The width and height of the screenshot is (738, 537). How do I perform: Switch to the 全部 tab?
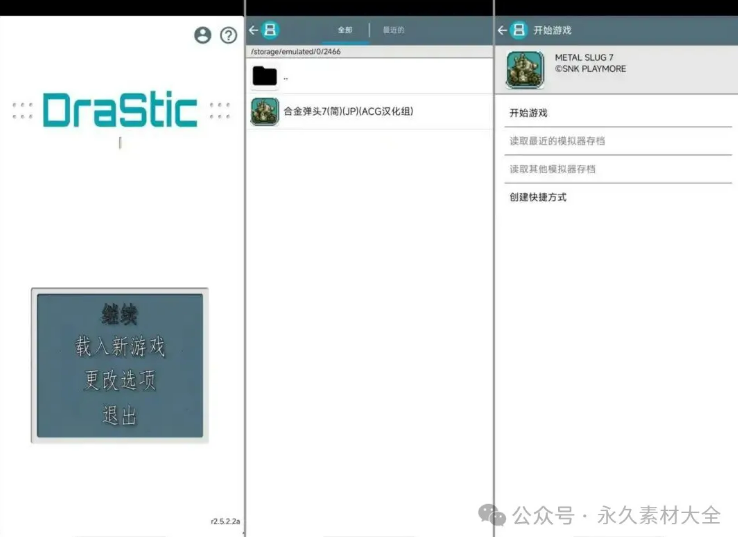[345, 30]
